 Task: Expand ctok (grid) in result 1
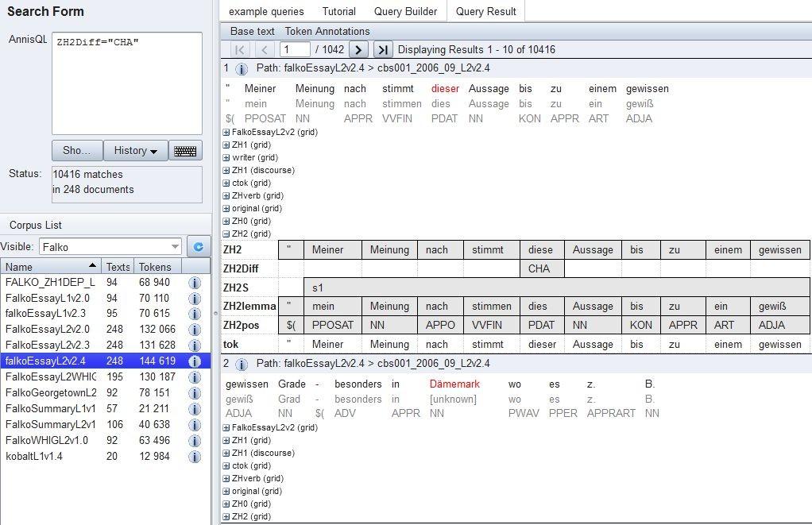tap(226, 183)
